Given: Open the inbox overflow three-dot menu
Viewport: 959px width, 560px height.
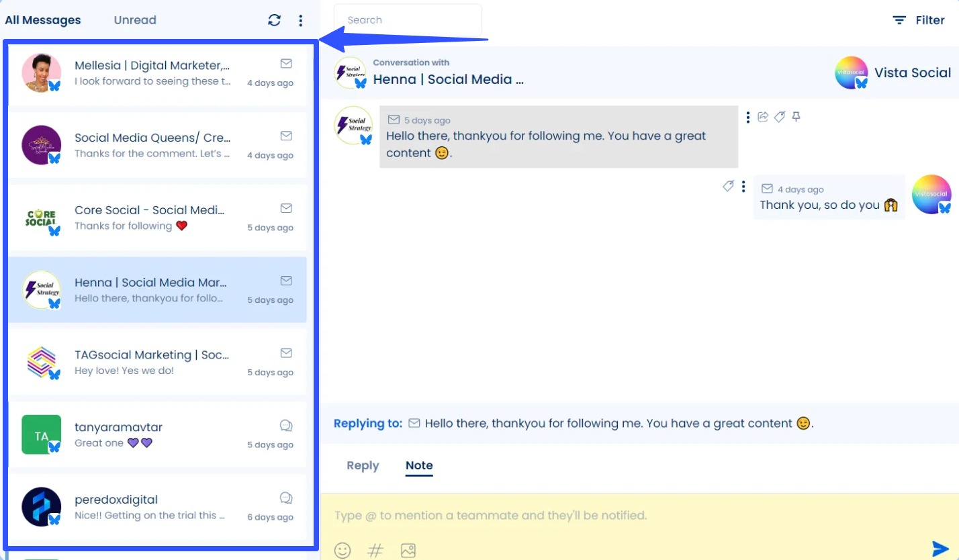Looking at the screenshot, I should (x=301, y=20).
